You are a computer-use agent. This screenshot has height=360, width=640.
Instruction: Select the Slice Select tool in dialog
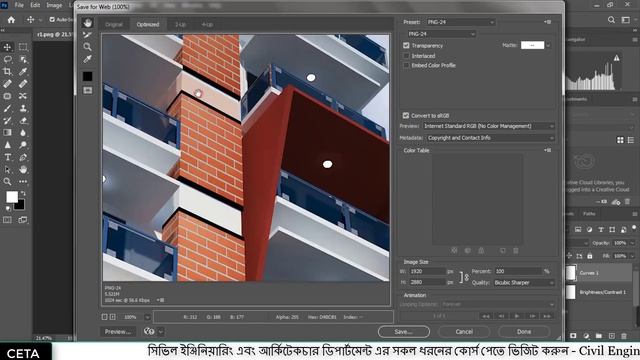(87, 35)
